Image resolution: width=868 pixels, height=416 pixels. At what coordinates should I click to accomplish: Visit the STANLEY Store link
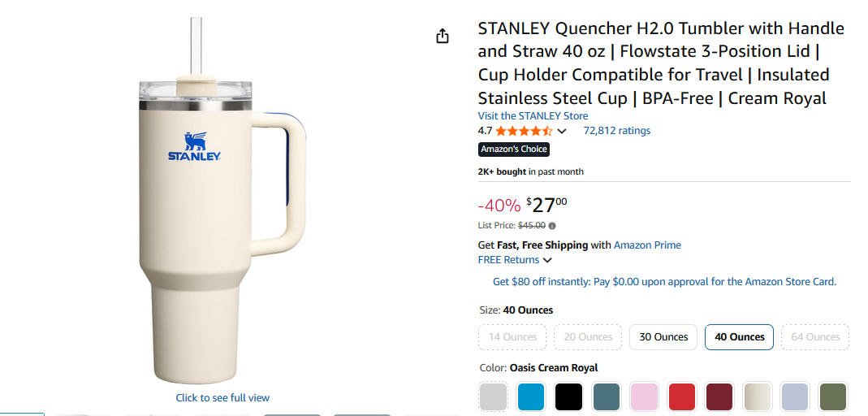[533, 116]
